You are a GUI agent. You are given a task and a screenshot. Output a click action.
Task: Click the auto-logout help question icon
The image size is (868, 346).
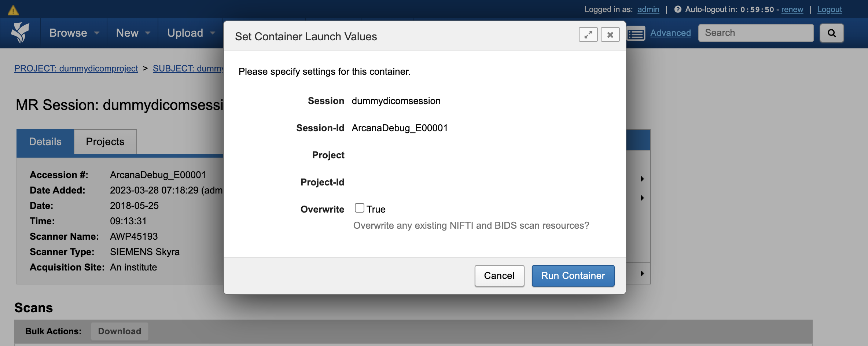point(678,10)
